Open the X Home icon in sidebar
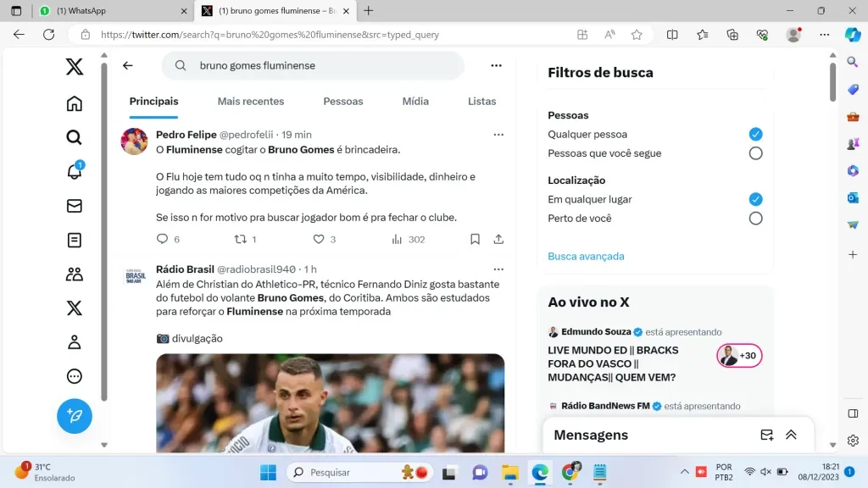Screen dimensions: 868x488 [x=75, y=104]
